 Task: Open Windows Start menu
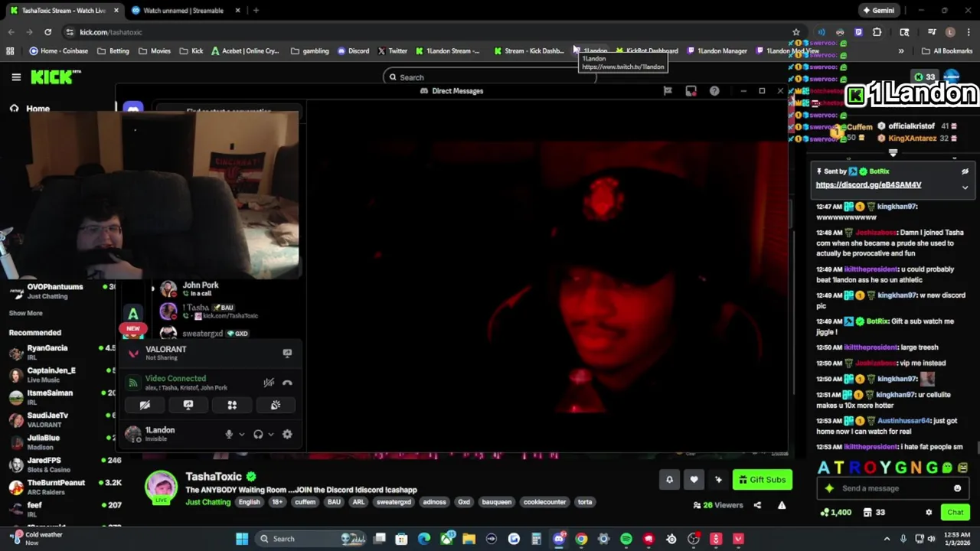coord(242,539)
